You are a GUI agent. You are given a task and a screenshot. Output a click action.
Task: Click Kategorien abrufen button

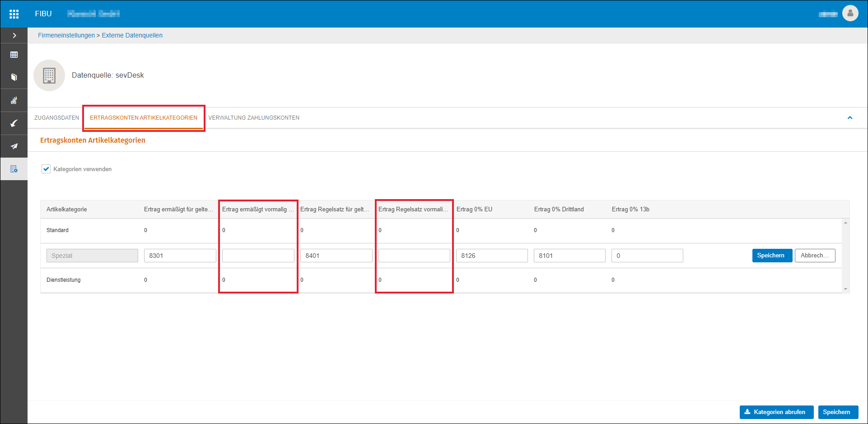(x=776, y=412)
